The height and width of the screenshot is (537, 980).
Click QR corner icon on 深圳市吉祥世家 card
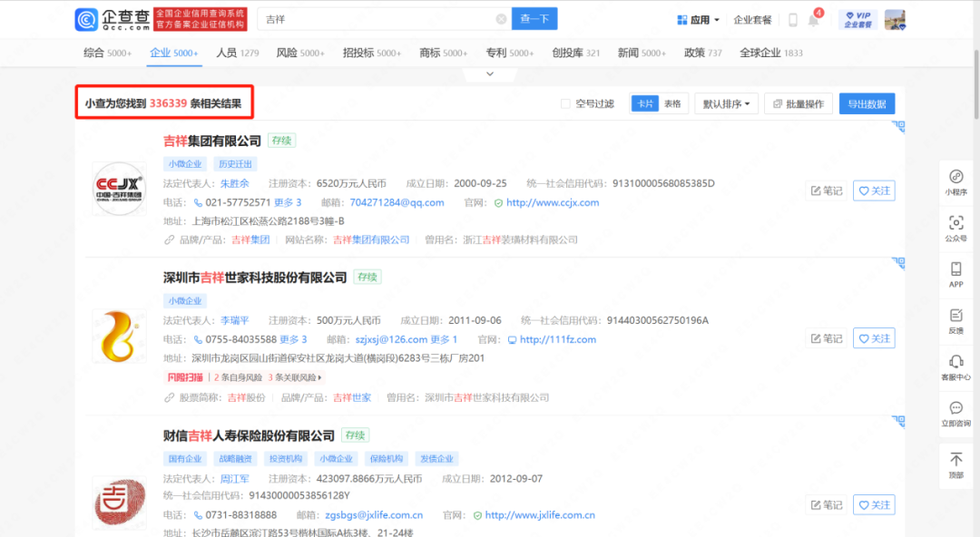(x=898, y=262)
